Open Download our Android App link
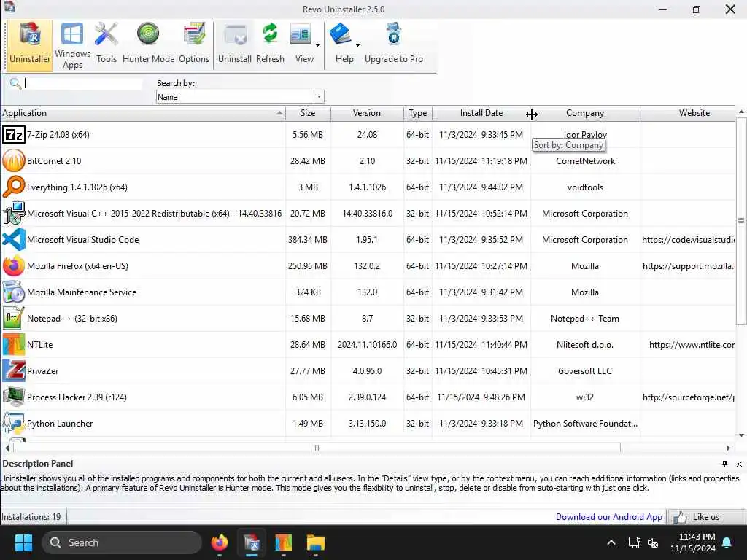 609,517
